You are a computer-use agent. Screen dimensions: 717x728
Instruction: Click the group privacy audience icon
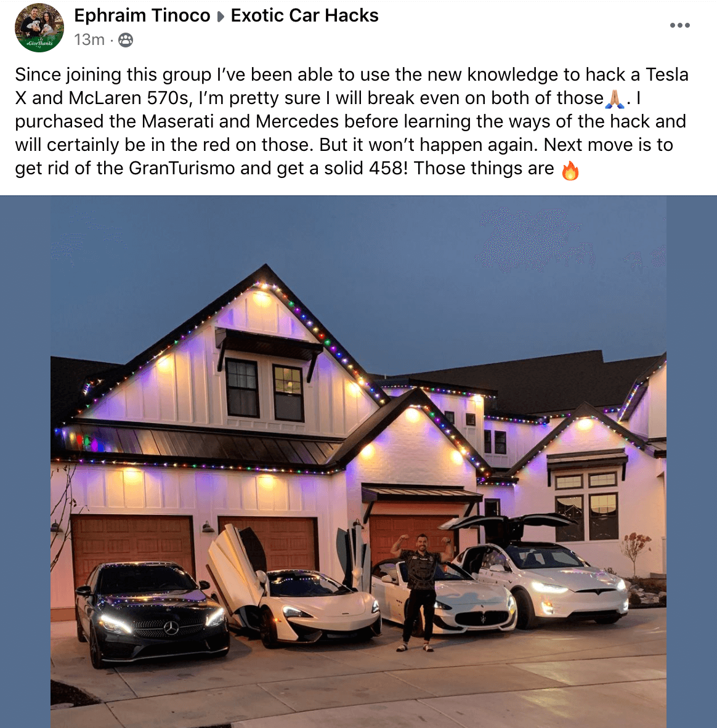click(x=126, y=41)
